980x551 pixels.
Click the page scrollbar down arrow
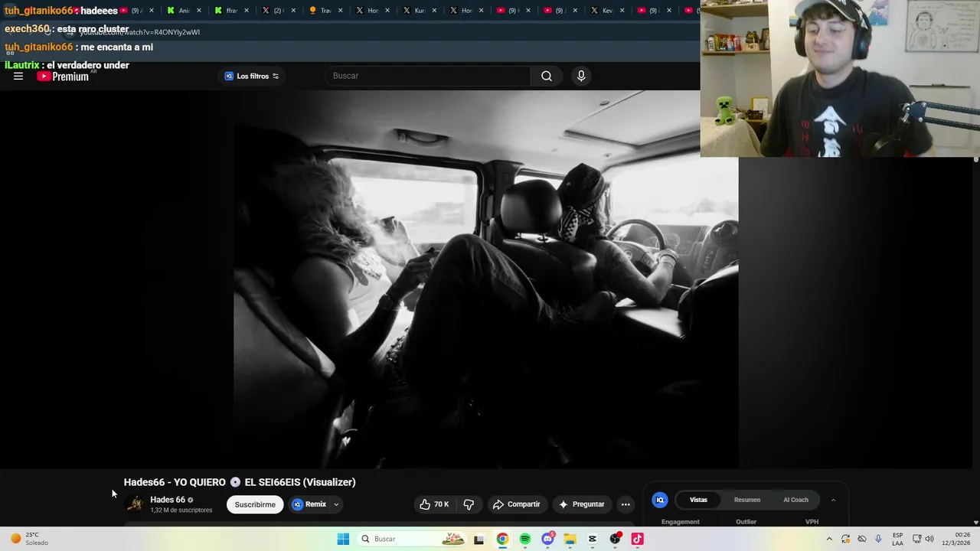976,523
